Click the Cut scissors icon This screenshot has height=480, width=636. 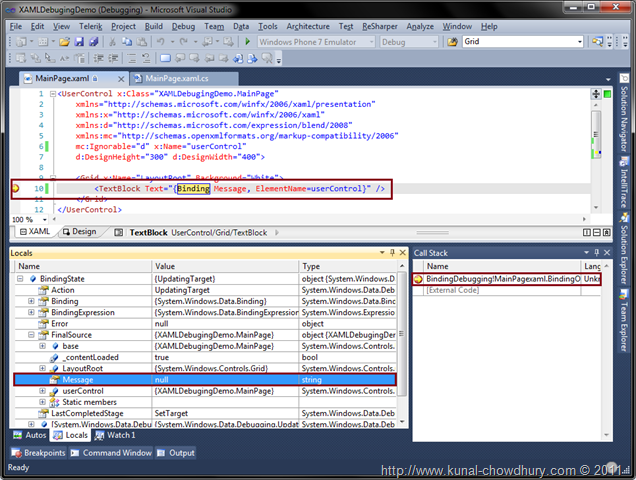(112, 42)
